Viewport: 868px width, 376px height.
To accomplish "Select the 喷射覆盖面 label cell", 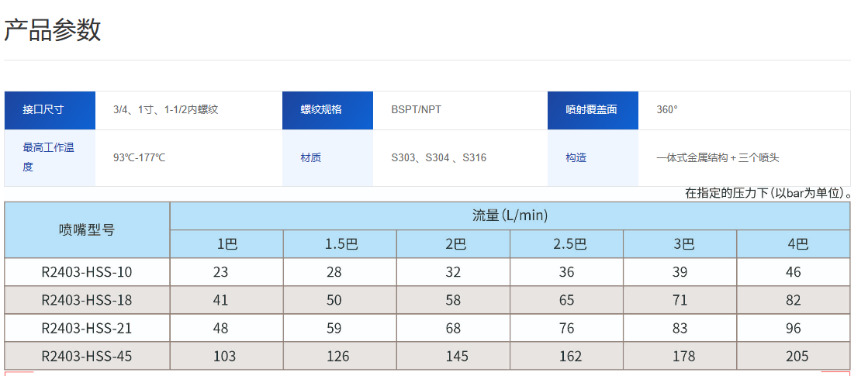I will tap(592, 109).
